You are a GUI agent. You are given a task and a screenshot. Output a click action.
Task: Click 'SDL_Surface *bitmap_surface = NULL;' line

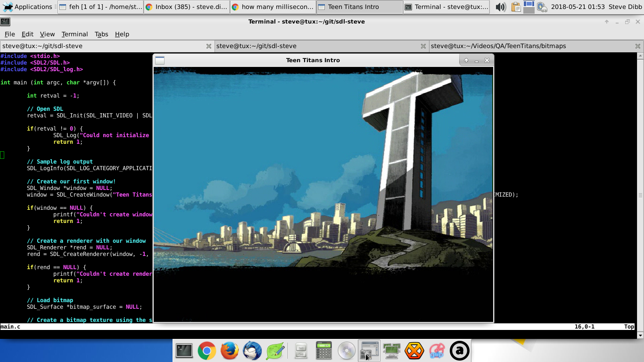click(x=84, y=307)
